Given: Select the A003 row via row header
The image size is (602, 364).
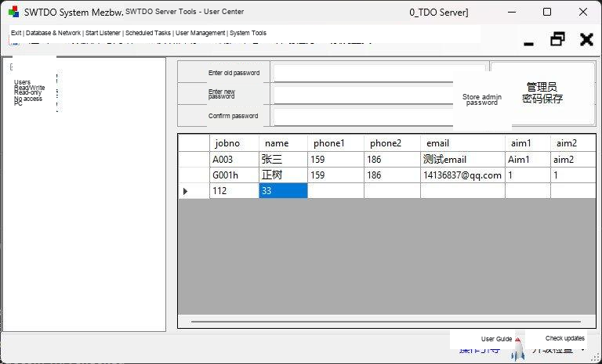Looking at the screenshot, I should coord(194,159).
